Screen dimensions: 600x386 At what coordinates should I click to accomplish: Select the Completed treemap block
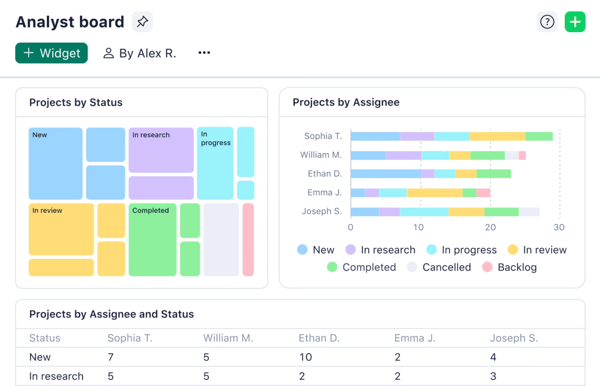tap(153, 239)
